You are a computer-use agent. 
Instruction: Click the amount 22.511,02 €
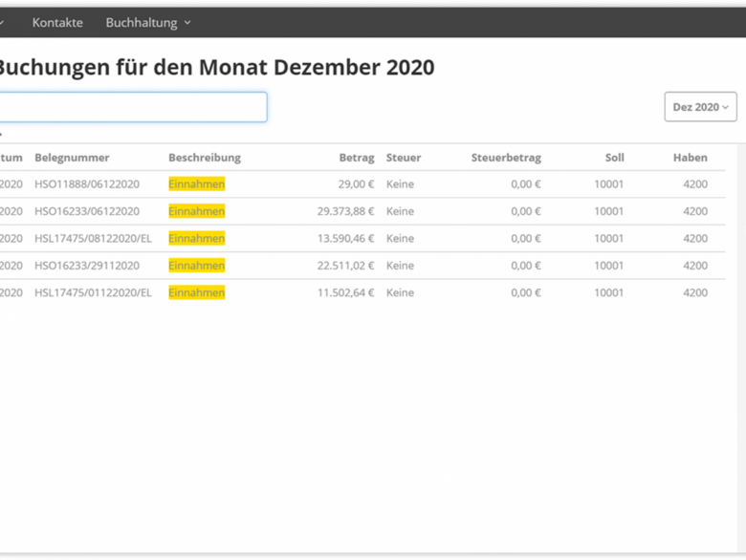click(x=345, y=266)
